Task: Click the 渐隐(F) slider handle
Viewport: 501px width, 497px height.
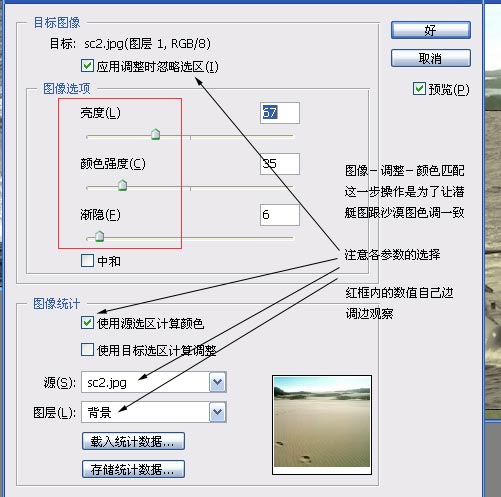Action: point(100,236)
